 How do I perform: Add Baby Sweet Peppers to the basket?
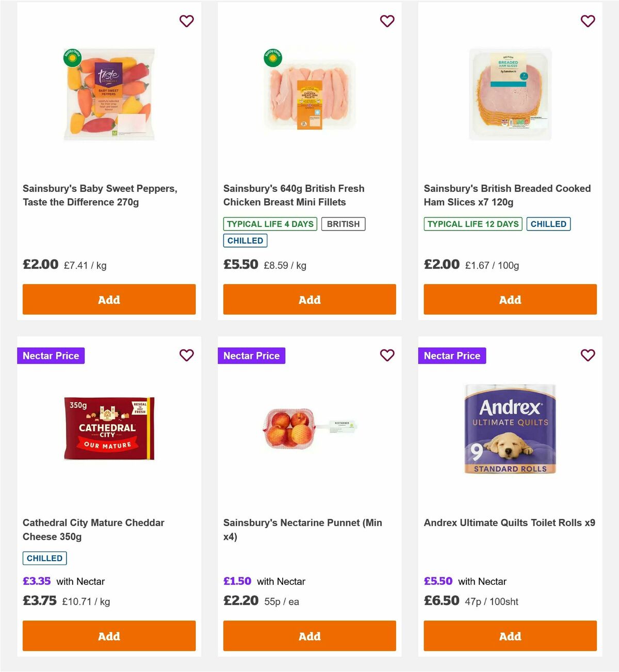[x=109, y=299]
